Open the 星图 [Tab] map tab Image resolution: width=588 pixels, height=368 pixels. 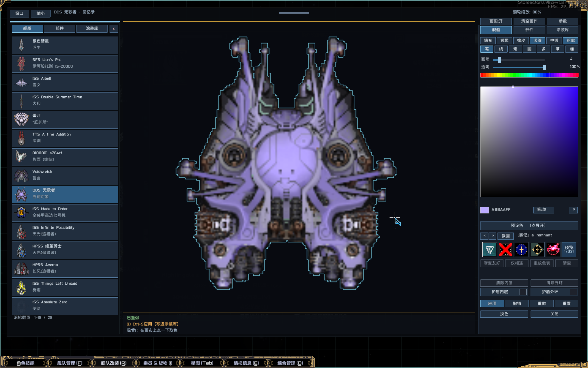tap(202, 363)
